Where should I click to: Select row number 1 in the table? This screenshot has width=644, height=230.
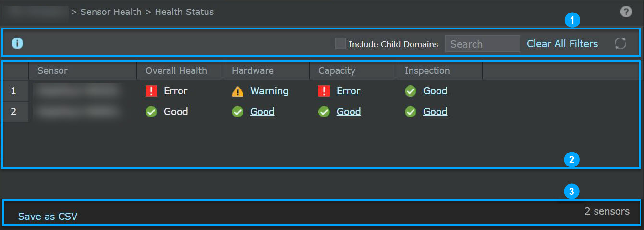point(15,91)
